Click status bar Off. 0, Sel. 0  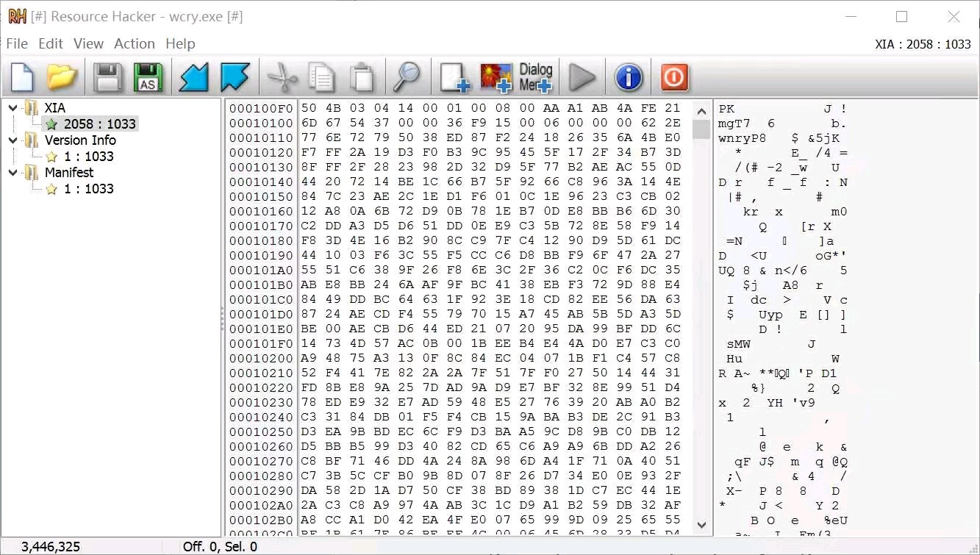coord(220,547)
